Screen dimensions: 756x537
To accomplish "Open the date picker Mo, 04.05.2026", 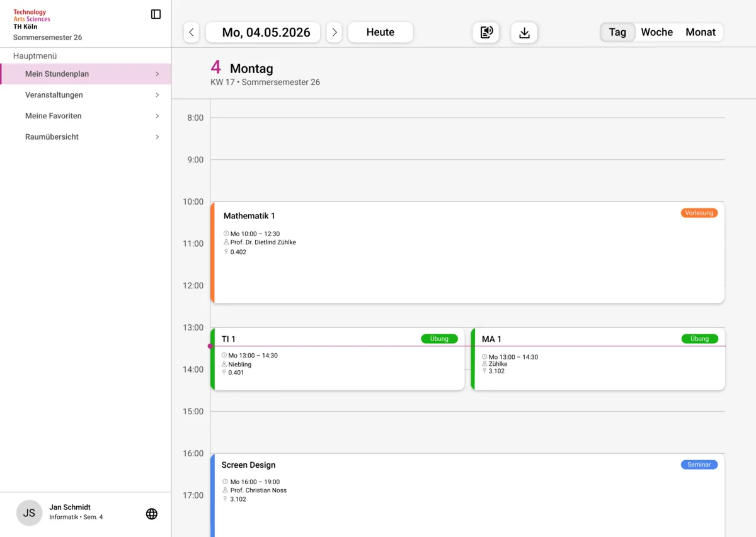I will (x=263, y=33).
